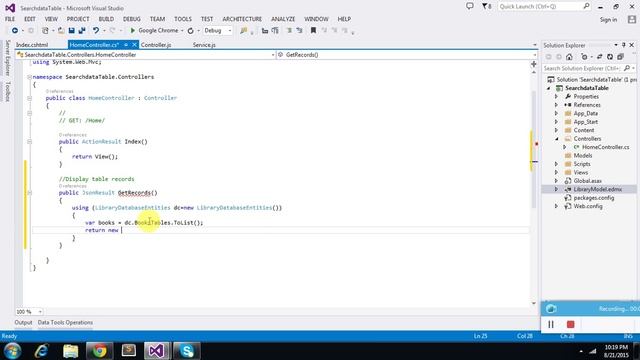Select packages.config in Solution Explorer
Screen dimensions: 640x360
tap(593, 198)
